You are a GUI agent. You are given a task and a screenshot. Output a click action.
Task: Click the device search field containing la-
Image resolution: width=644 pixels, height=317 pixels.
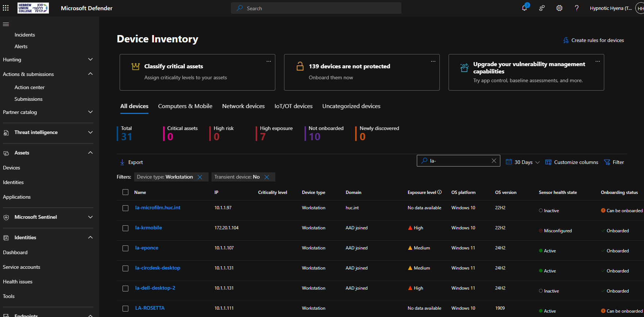coord(458,161)
